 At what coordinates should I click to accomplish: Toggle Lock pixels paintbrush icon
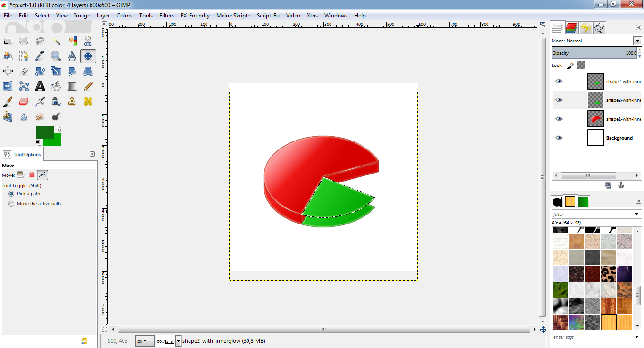tap(570, 65)
